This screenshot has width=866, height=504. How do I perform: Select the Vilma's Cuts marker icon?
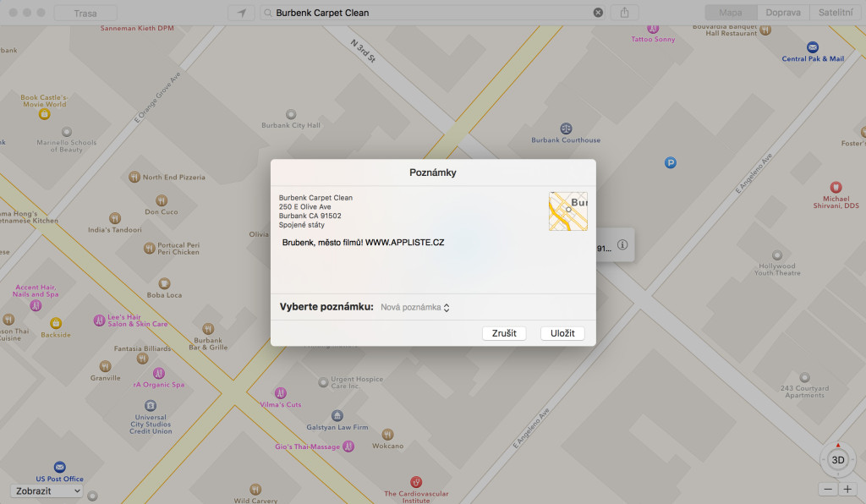pyautogui.click(x=281, y=393)
